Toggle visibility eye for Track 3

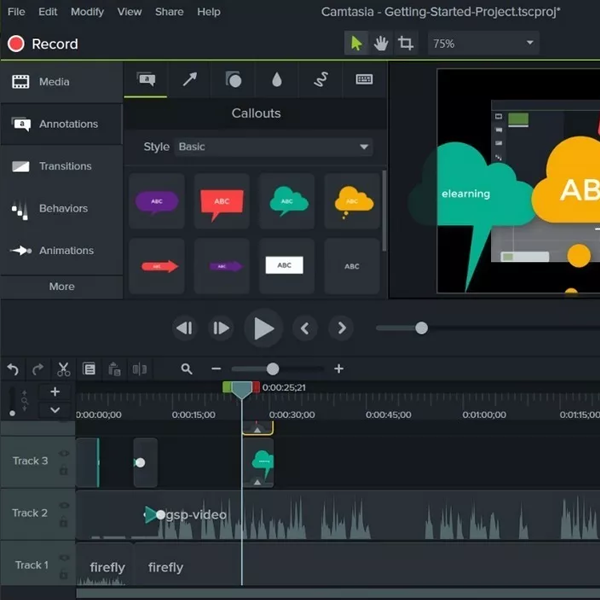coord(64,454)
